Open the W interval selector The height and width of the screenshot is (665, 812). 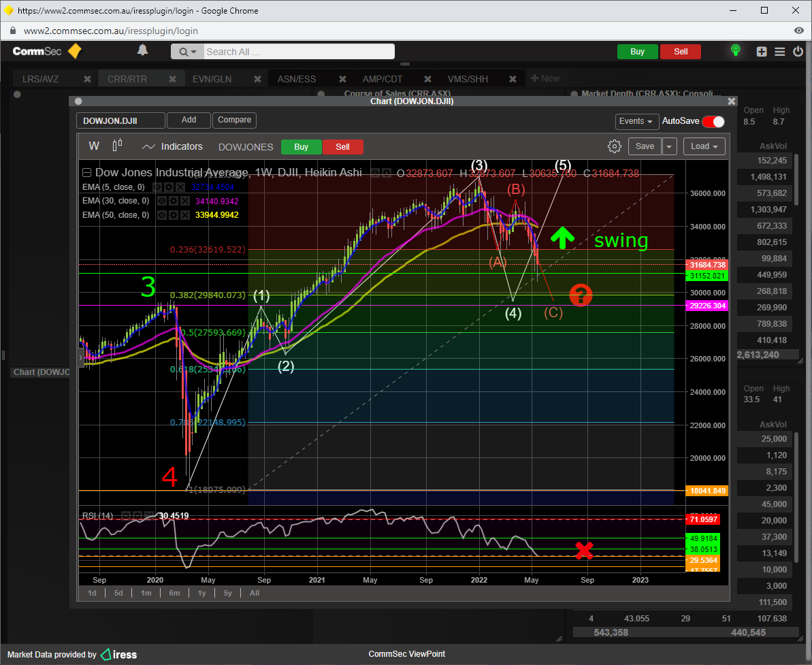[x=94, y=146]
